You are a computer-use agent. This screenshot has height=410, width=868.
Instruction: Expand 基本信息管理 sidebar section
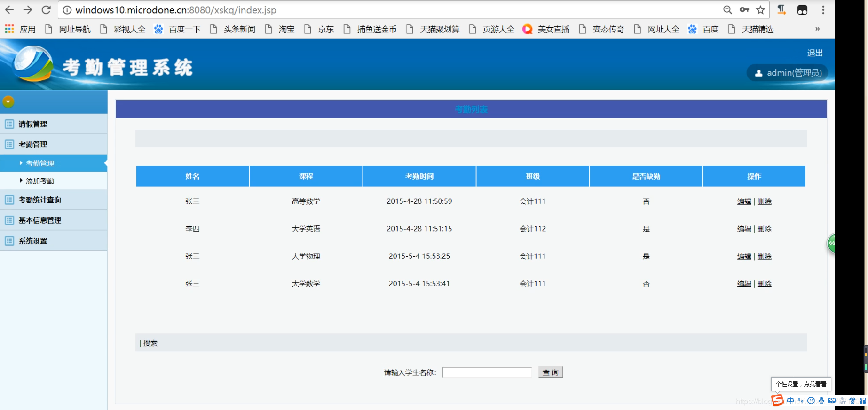click(x=54, y=220)
